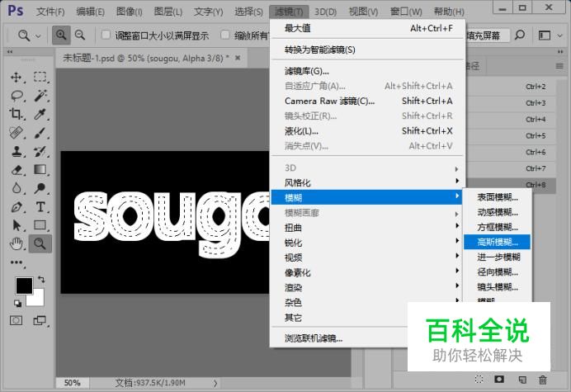Viewport: 571px width, 392px height.
Task: Reset default foreground and background colors
Action: click(17, 303)
